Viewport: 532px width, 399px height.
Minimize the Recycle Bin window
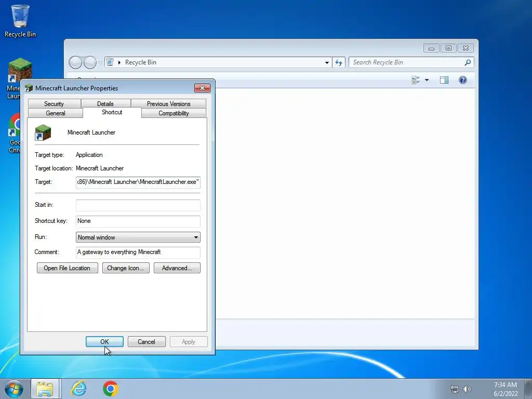click(x=431, y=48)
